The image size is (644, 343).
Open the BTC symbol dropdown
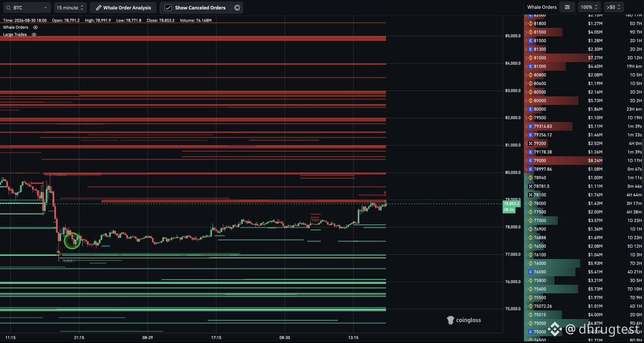point(26,8)
